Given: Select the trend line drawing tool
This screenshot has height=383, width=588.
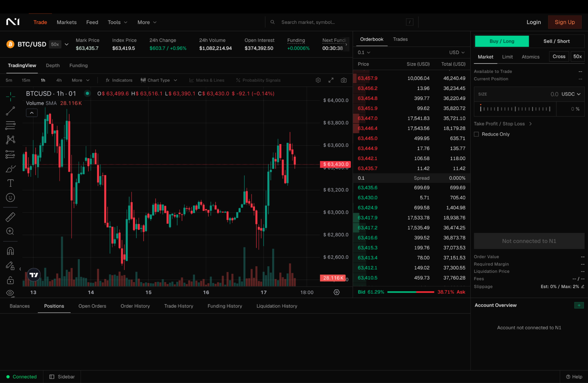Looking at the screenshot, I should click(x=10, y=111).
